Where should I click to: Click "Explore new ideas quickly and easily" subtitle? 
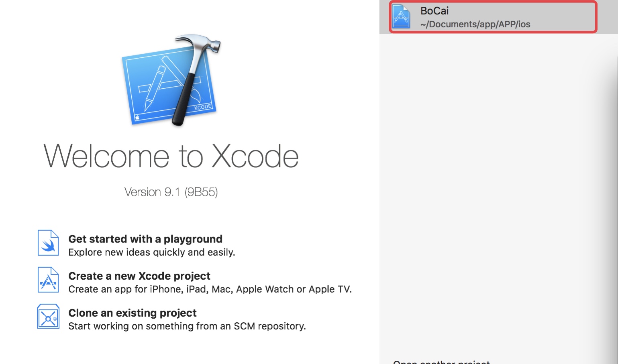(x=151, y=252)
